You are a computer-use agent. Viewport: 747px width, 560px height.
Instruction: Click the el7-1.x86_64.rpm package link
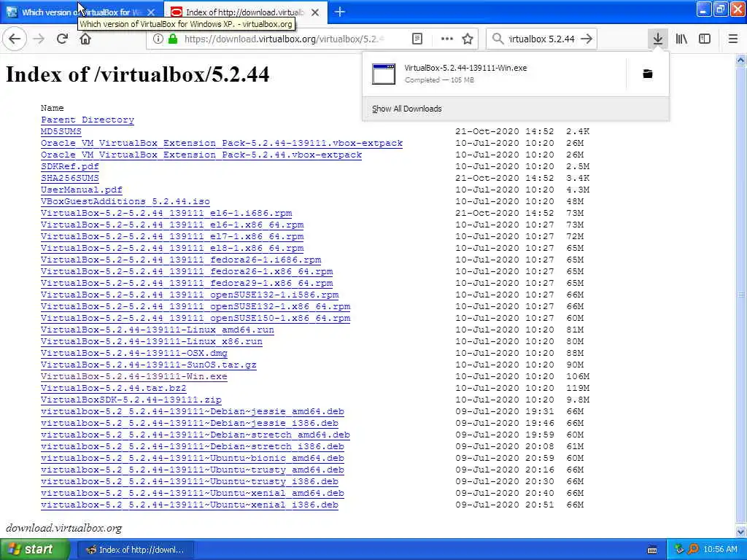point(172,237)
